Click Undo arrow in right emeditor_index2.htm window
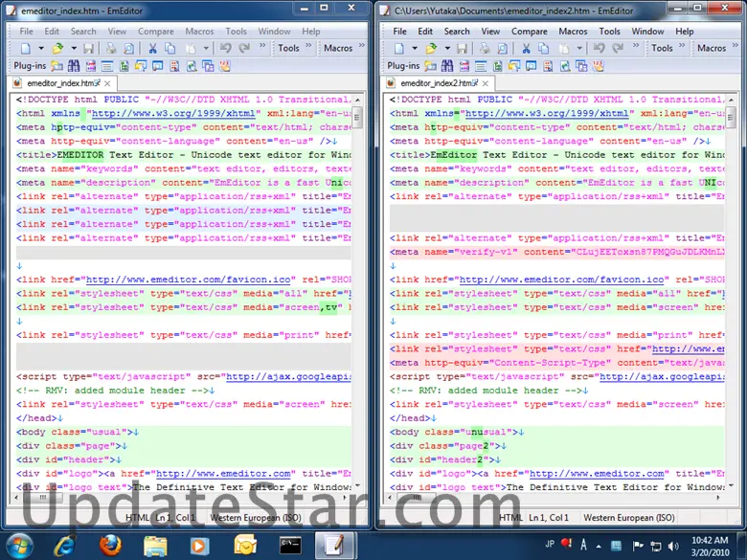 pos(599,48)
